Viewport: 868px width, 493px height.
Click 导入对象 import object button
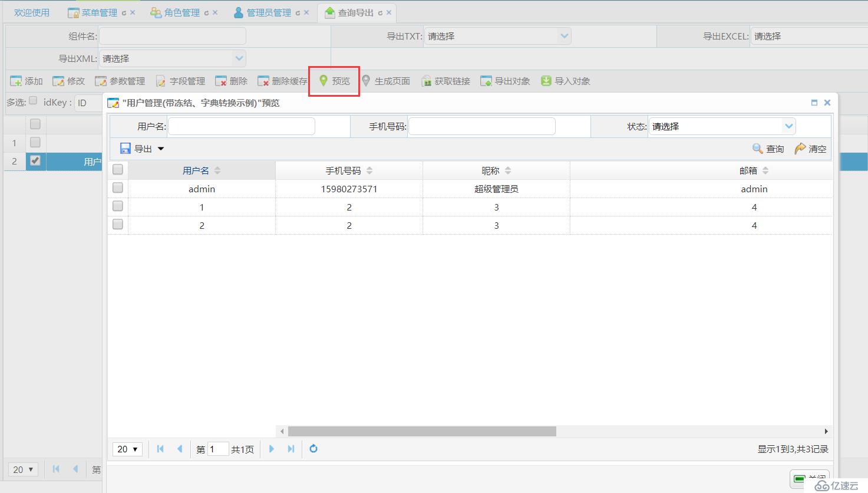coord(566,81)
